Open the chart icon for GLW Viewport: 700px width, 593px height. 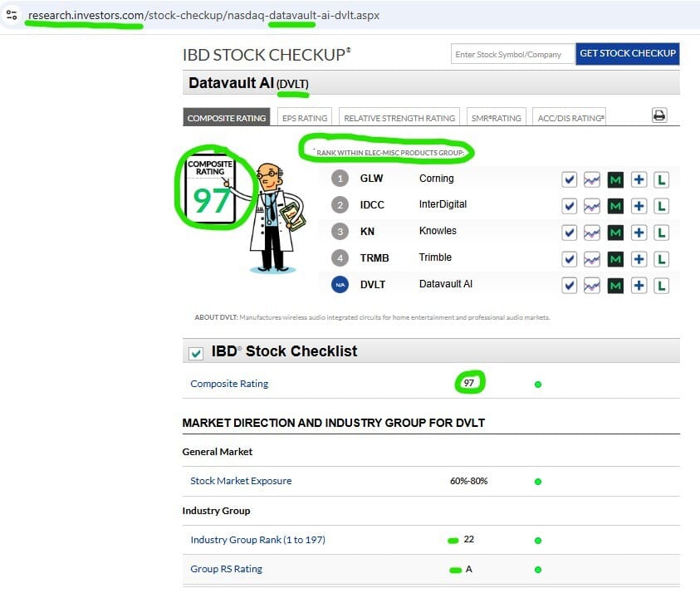592,179
